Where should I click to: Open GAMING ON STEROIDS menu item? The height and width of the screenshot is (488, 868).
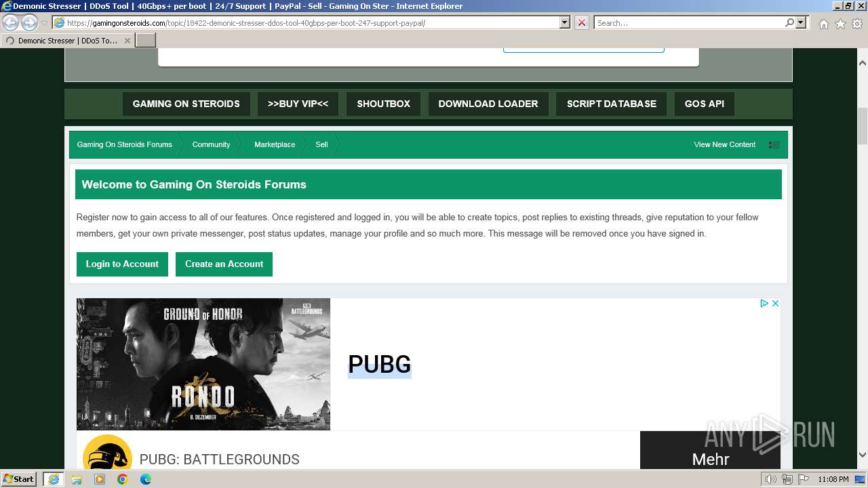(x=186, y=104)
